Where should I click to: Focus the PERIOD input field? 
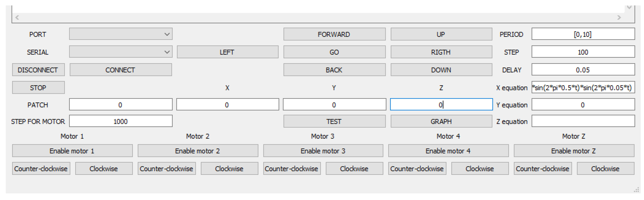[583, 34]
